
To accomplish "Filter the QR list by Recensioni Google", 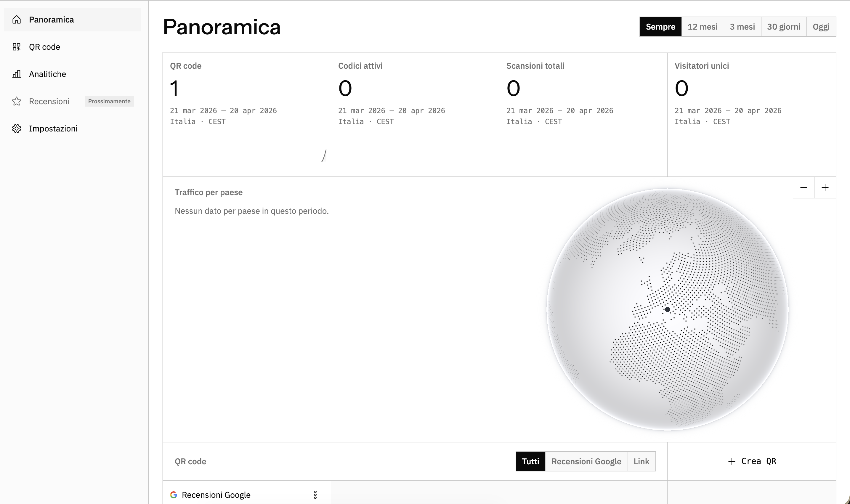I will tap(586, 461).
